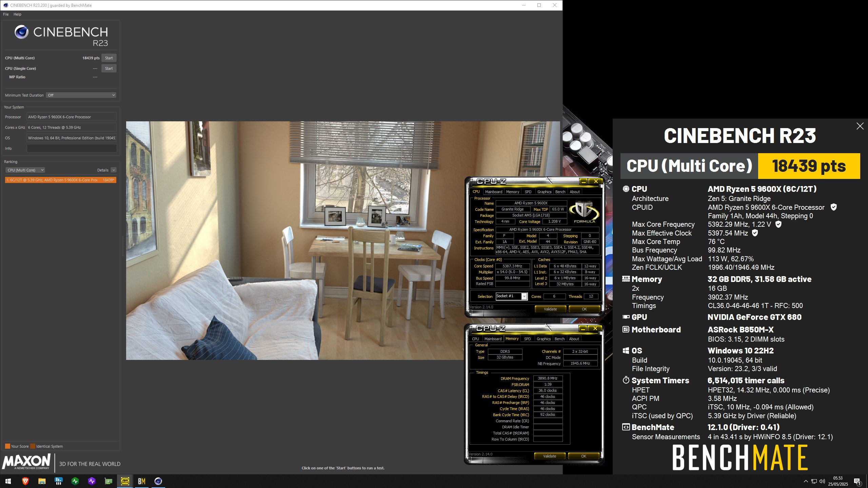The width and height of the screenshot is (868, 488).
Task: Open the notification center
Action: point(857,481)
